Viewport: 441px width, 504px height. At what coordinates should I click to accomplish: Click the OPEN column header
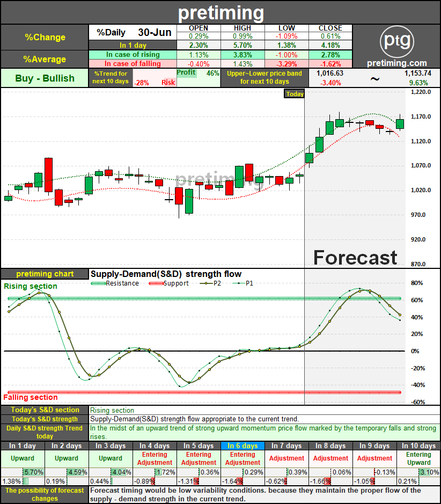click(x=199, y=28)
